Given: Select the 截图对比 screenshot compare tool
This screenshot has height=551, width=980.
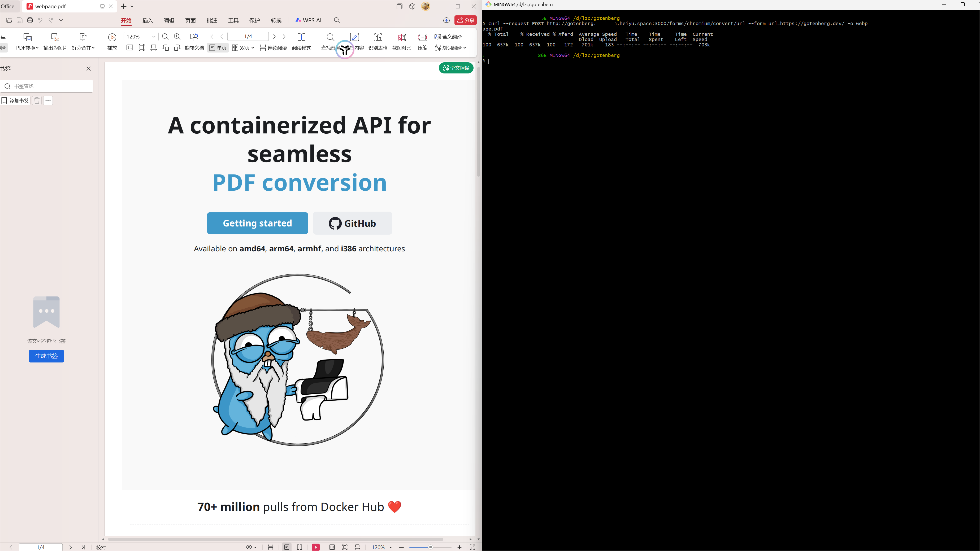Looking at the screenshot, I should pos(401,41).
